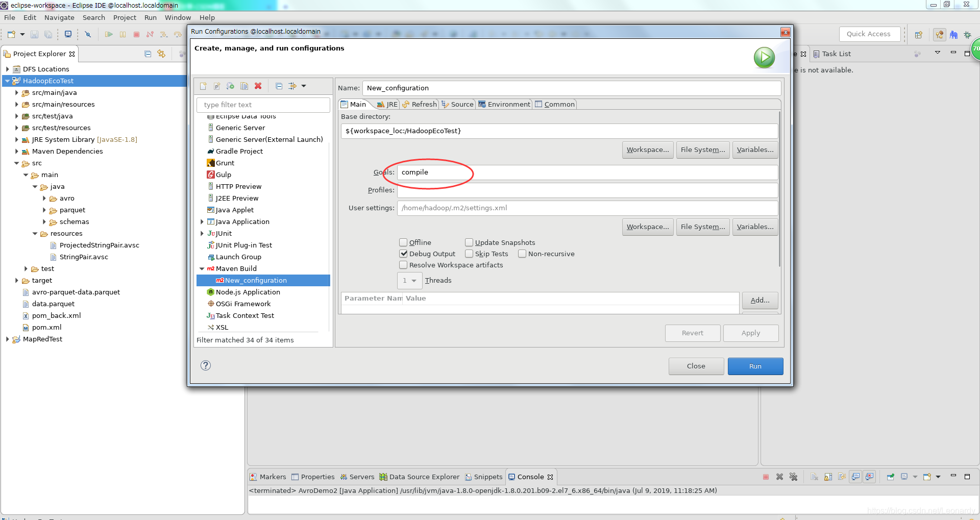Image resolution: width=980 pixels, height=520 pixels.
Task: Click the Suspend debug icon
Action: [x=122, y=34]
